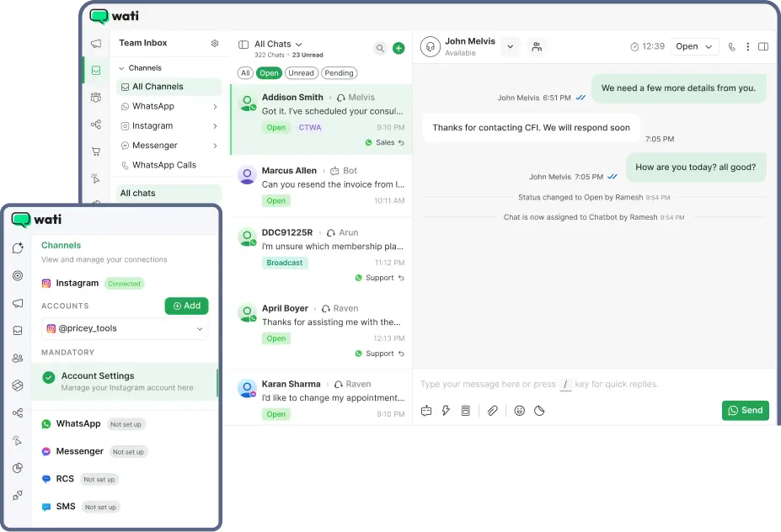Open the integrations plug icon in Channels window
781x532 pixels.
click(18, 495)
